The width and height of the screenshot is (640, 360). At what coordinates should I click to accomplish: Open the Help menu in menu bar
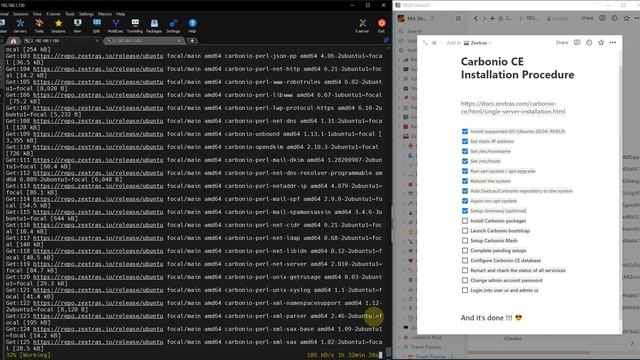point(120,14)
